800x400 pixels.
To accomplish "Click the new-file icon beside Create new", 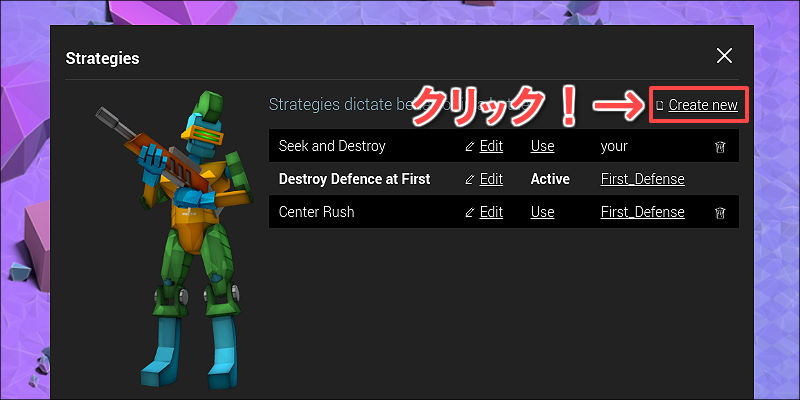I will (x=660, y=106).
